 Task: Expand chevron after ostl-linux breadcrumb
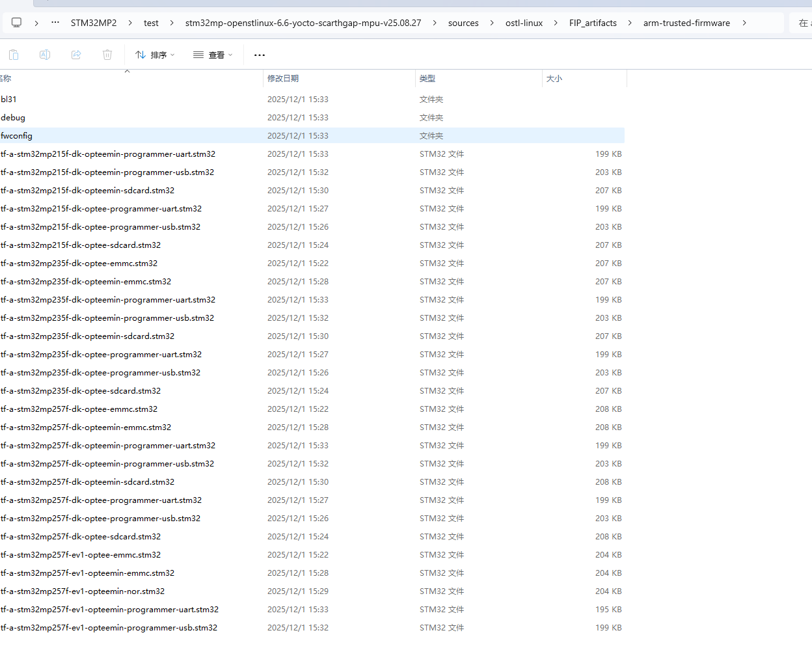[x=556, y=23]
